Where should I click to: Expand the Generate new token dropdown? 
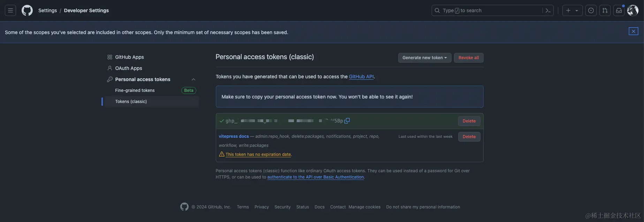tap(424, 58)
